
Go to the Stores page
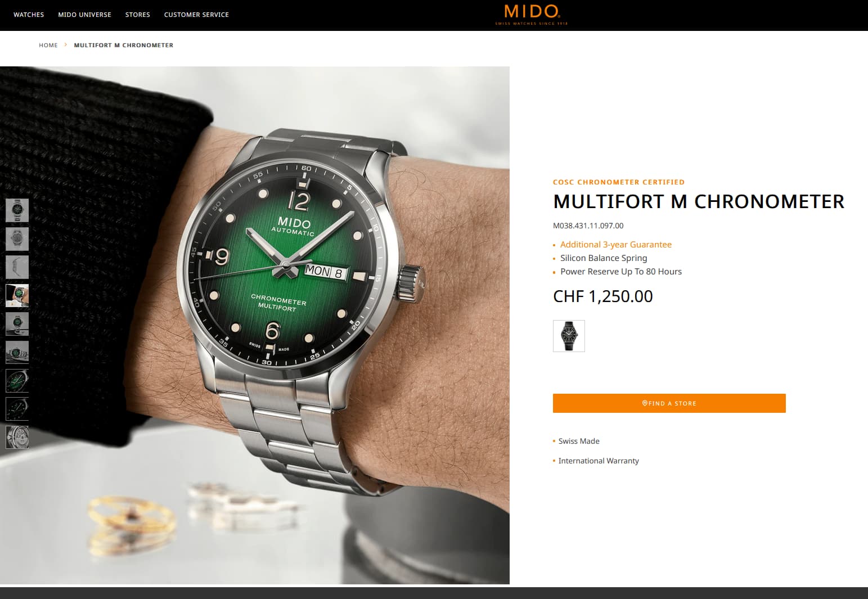137,15
